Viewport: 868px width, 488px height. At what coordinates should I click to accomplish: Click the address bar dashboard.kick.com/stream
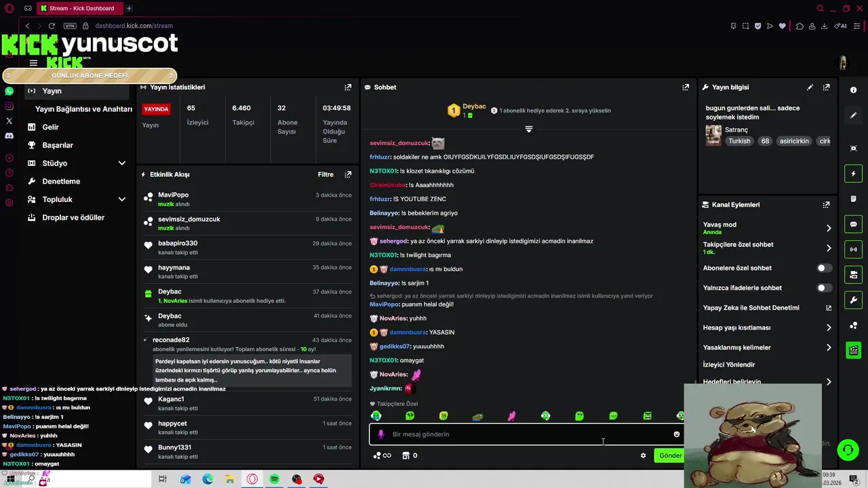[134, 26]
